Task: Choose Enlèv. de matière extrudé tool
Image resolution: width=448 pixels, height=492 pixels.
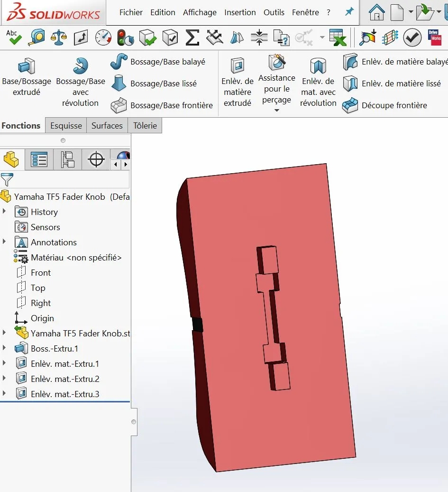Action: 238,83
